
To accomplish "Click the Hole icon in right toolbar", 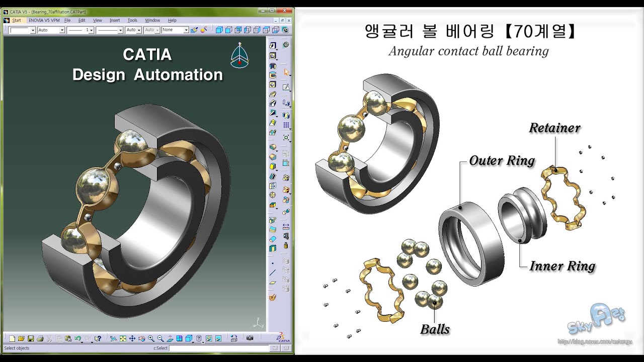I will (x=273, y=84).
